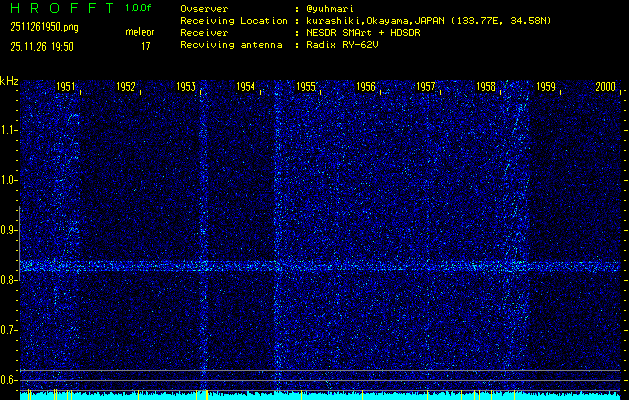Click the kHz axis unit label

coord(9,81)
